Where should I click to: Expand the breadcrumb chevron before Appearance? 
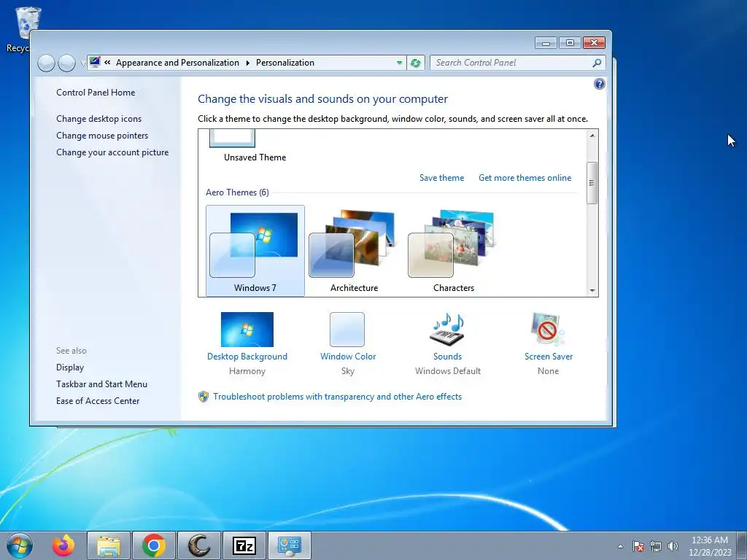point(108,63)
